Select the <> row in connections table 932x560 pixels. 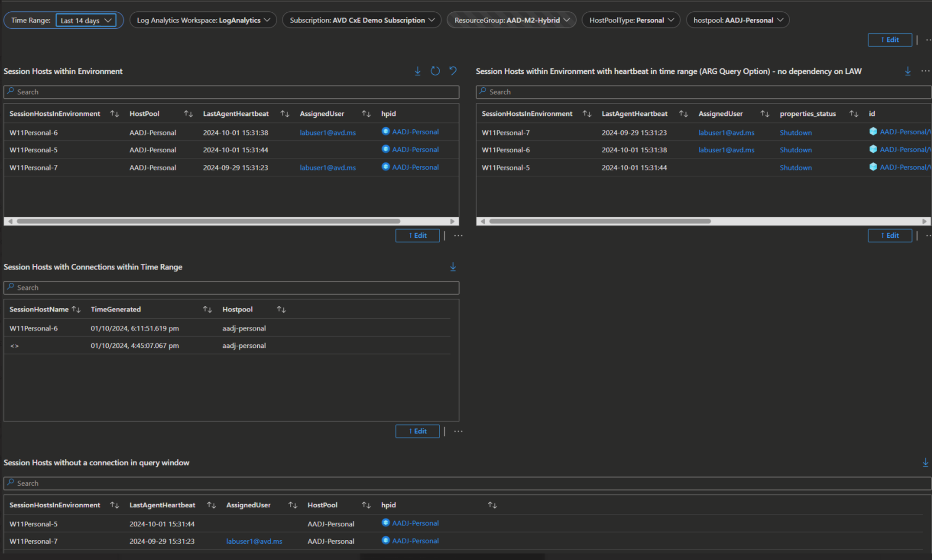(x=227, y=346)
